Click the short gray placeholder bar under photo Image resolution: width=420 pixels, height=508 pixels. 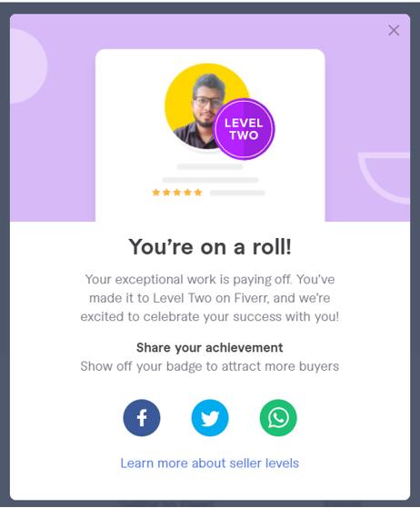[x=210, y=167]
